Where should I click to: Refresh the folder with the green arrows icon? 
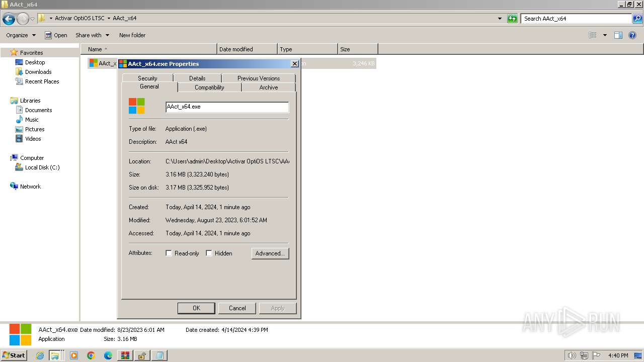coord(512,19)
